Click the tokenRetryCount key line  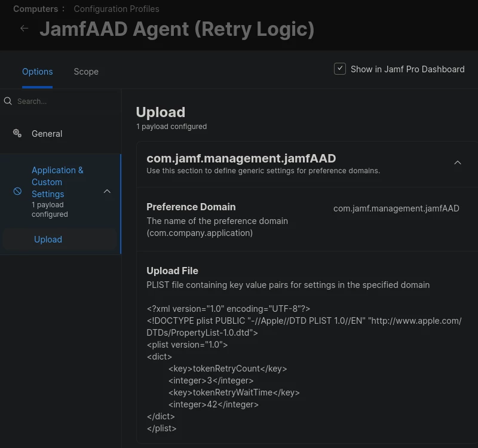coord(228,369)
